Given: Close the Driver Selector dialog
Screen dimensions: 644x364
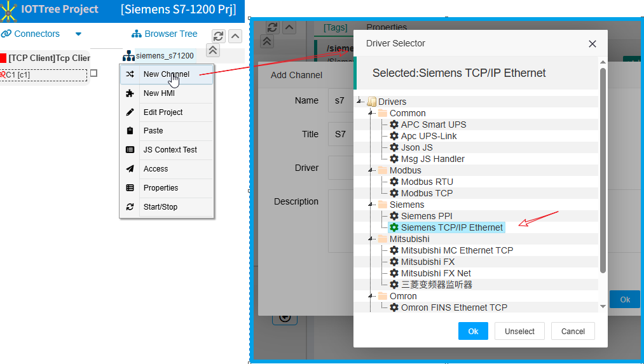Looking at the screenshot, I should (x=593, y=43).
